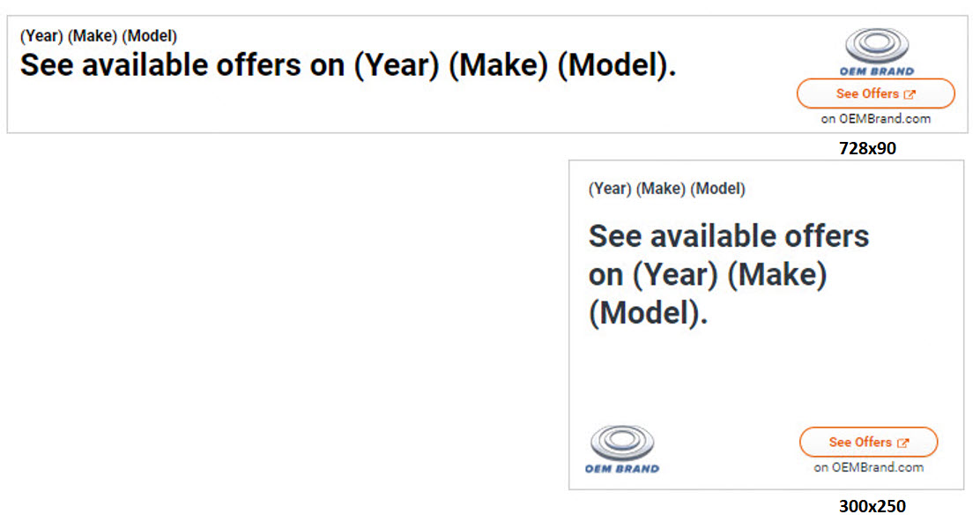Select the small (Year) (Make) (Model) caption in the leaderboard
The width and height of the screenshot is (980, 529).
pyautogui.click(x=99, y=36)
